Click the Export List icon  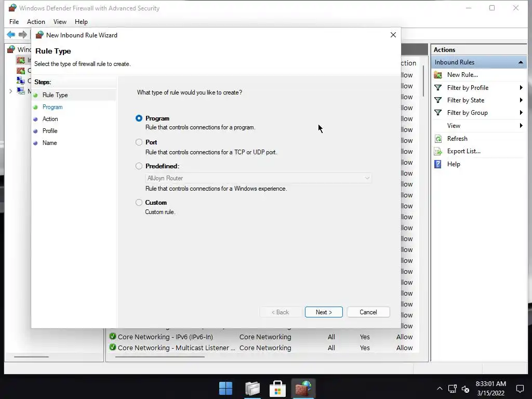click(x=438, y=151)
